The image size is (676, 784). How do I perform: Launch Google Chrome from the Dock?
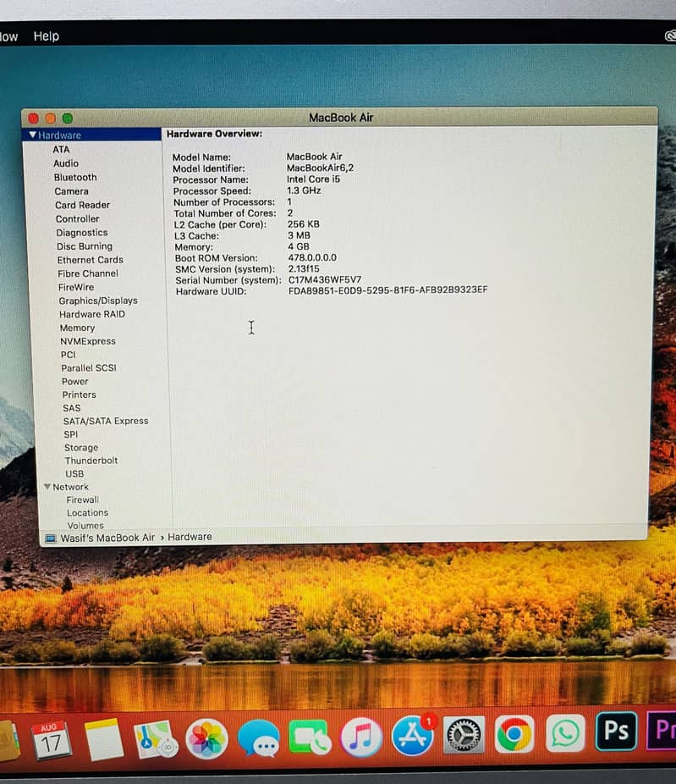514,734
